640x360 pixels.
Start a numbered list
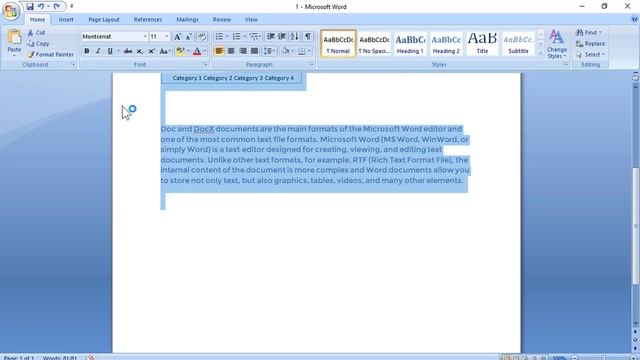coord(236,37)
